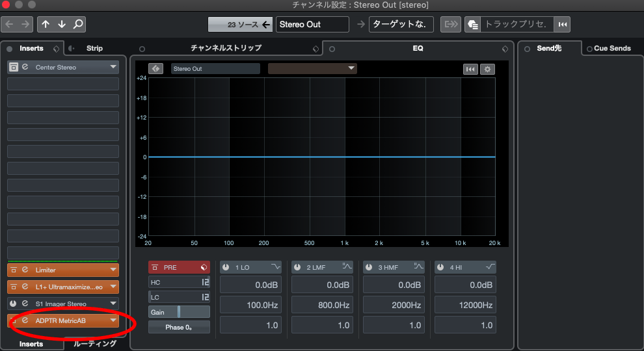Open Inserts preset diamond icon
Screen dimensions: 644x351
tap(56, 49)
